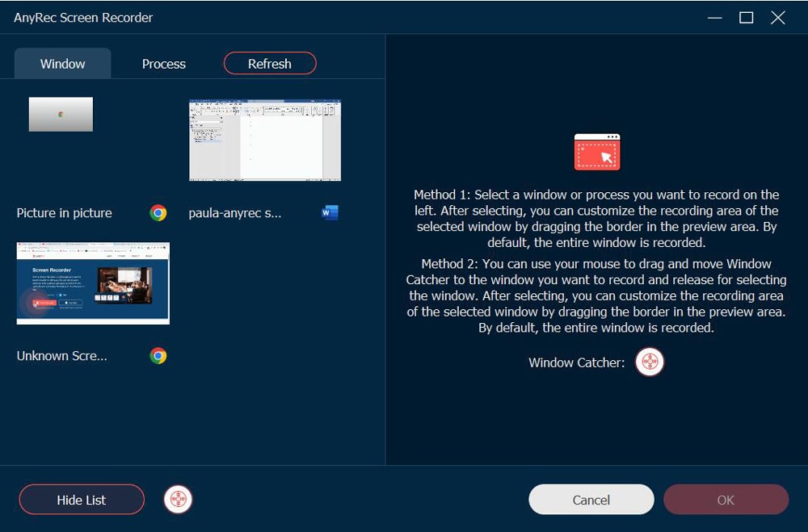The width and height of the screenshot is (808, 532).
Task: Click the Chrome icon beside Picture in picture
Action: tap(158, 212)
